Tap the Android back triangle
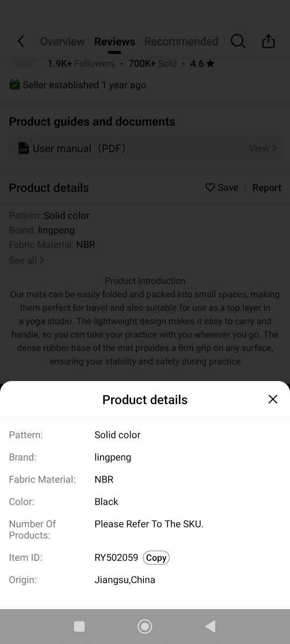Image resolution: width=290 pixels, height=644 pixels. [211, 626]
